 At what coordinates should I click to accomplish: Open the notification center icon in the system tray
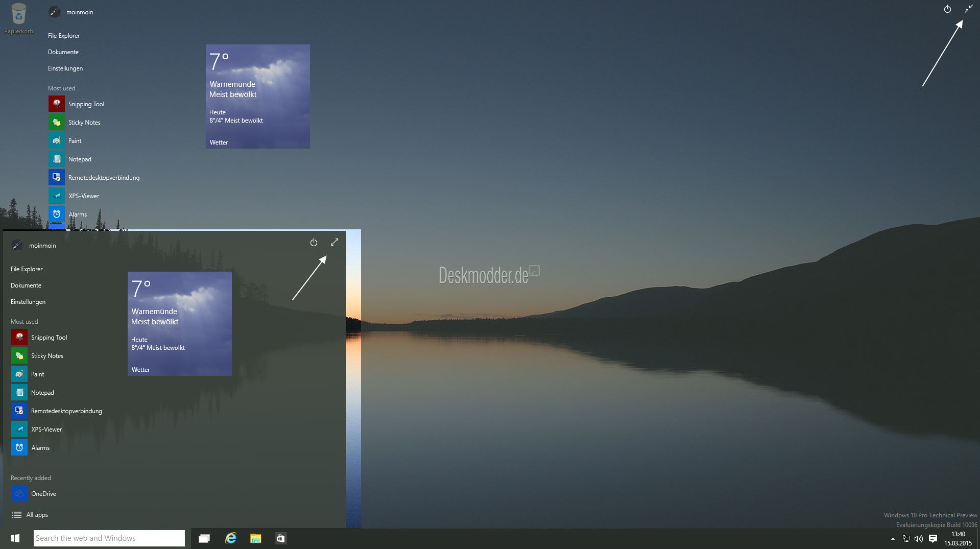click(x=933, y=538)
